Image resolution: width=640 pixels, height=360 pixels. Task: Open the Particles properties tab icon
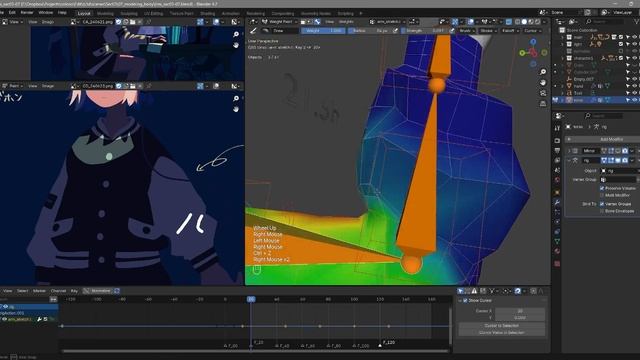pyautogui.click(x=557, y=212)
